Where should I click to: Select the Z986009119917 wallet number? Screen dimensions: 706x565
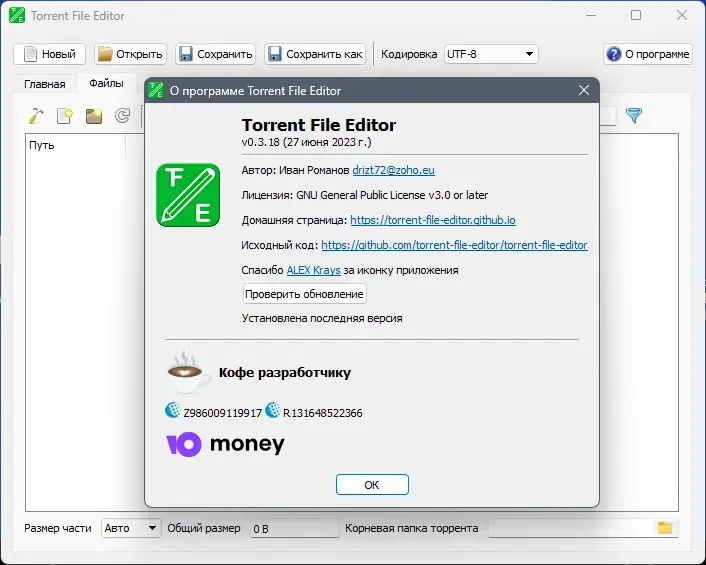[222, 413]
